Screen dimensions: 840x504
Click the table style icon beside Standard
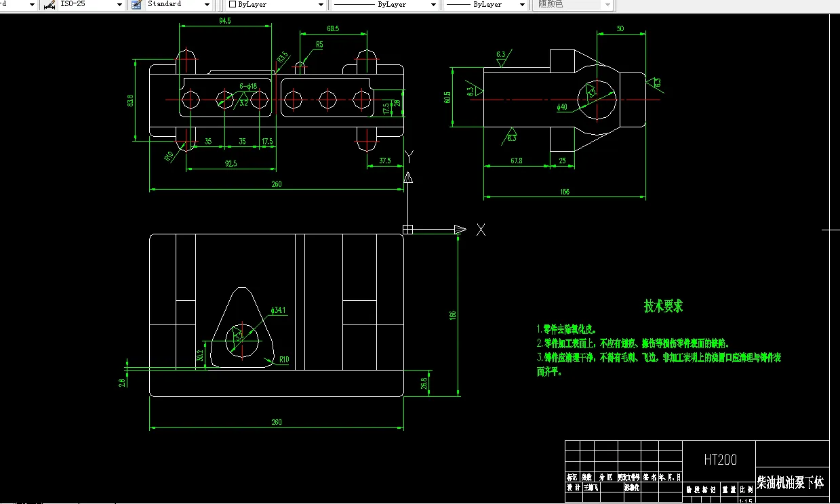(x=136, y=5)
